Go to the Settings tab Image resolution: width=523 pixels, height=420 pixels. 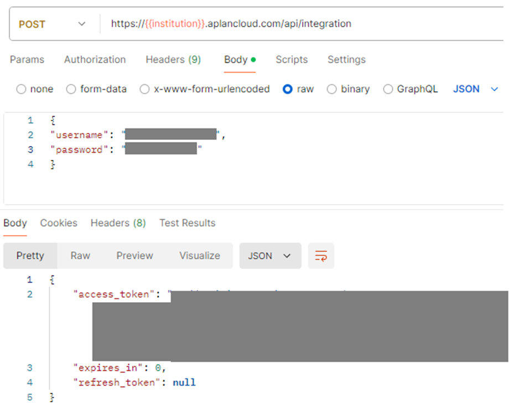click(x=346, y=60)
